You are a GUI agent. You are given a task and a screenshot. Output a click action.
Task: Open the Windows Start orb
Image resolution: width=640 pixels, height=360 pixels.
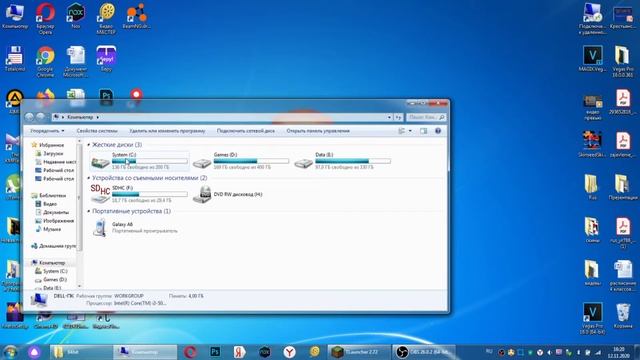pos(10,352)
